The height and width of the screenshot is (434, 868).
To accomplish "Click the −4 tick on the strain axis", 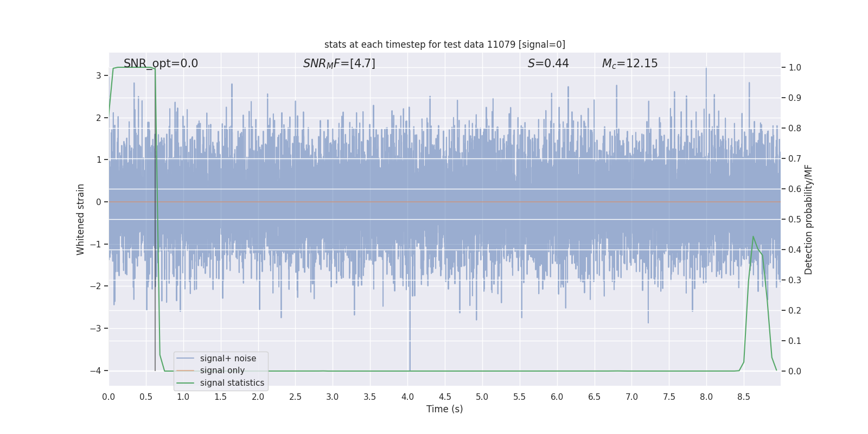I will click(95, 371).
